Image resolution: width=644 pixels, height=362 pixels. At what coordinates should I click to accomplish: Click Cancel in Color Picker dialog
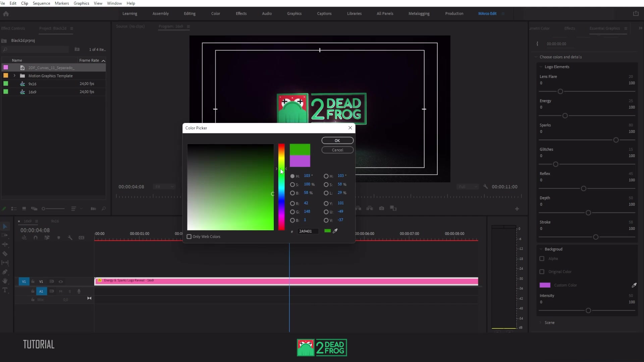(x=337, y=150)
